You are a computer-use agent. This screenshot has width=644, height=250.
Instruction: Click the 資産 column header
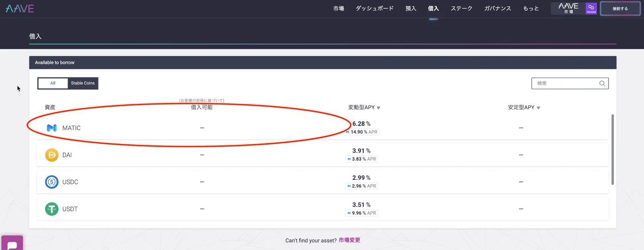[50, 107]
